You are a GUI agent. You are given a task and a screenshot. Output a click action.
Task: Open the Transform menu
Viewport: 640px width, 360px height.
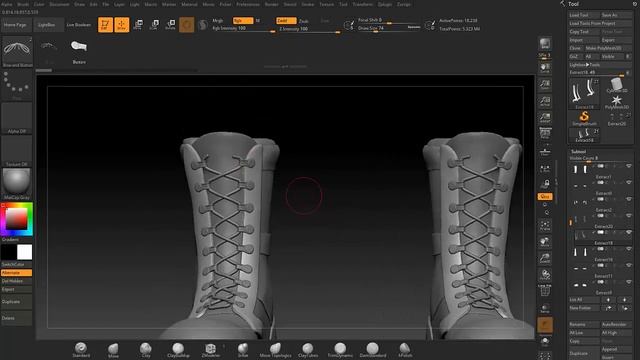pyautogui.click(x=362, y=4)
